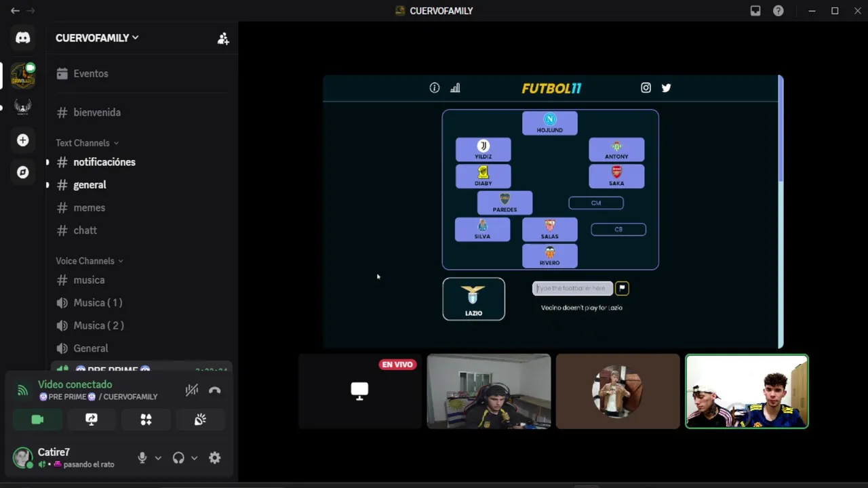This screenshot has height=488, width=868.
Task: Select the green-outlined two-person webcam tile
Action: tap(747, 391)
